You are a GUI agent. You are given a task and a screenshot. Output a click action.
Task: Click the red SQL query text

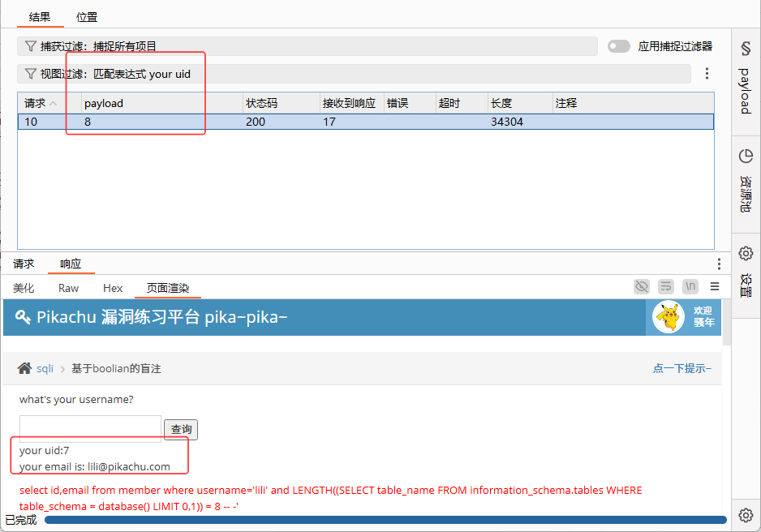coord(330,498)
